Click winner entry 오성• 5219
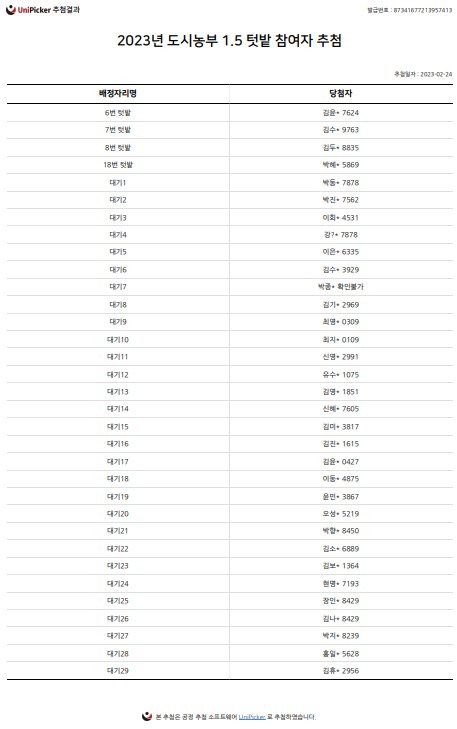 click(x=341, y=514)
